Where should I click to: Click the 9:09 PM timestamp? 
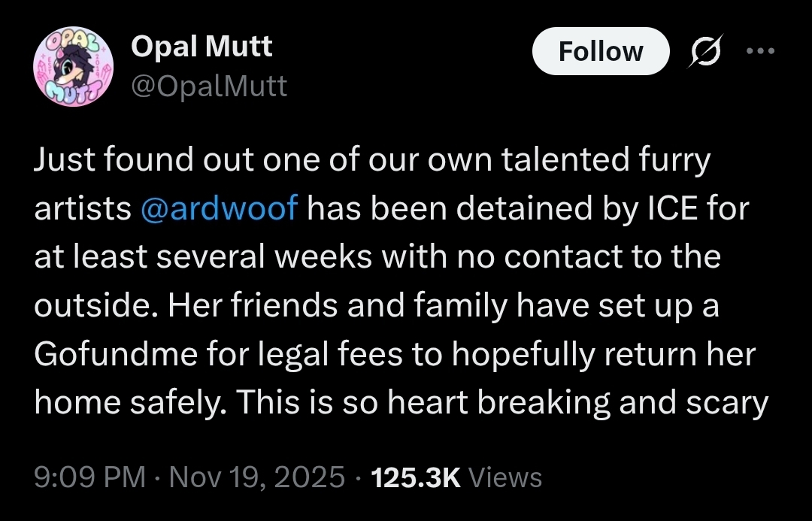pyautogui.click(x=90, y=477)
